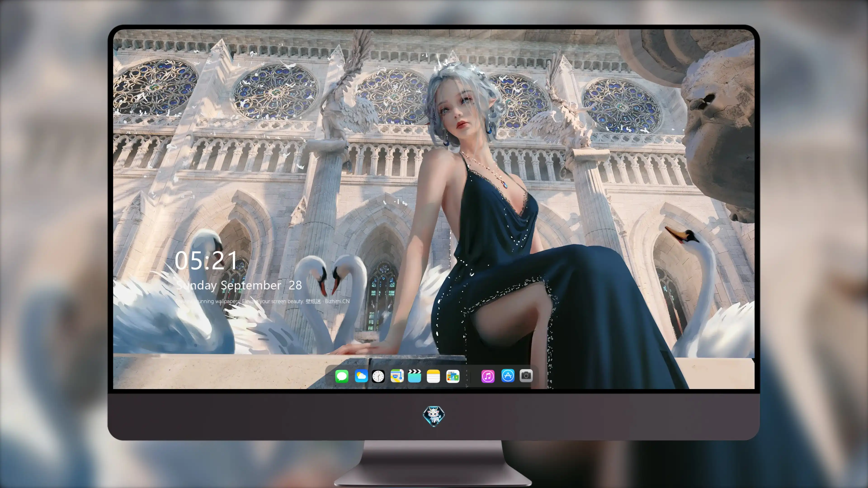Launch the pink iTunes music icon
Image resolution: width=868 pixels, height=488 pixels.
[488, 376]
